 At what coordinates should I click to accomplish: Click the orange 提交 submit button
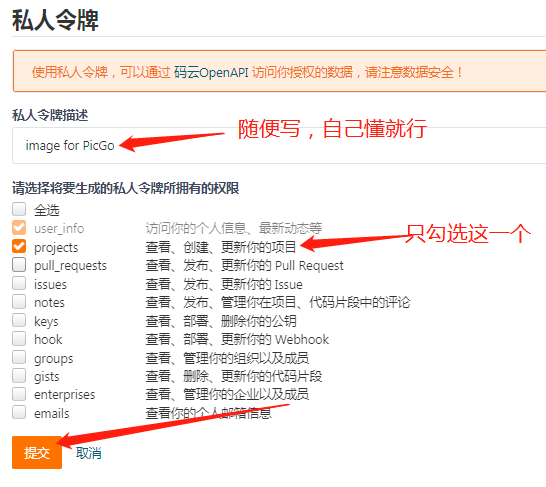(37, 453)
